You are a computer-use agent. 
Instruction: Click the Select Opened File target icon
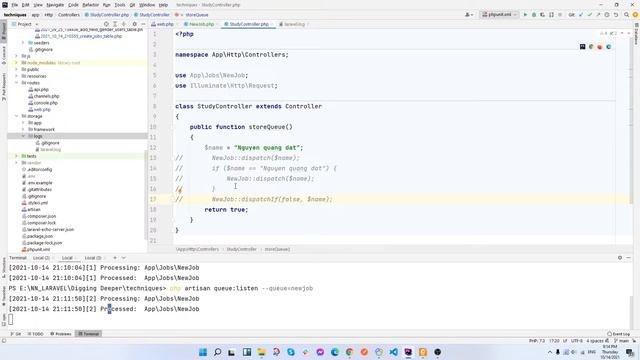[x=106, y=24]
